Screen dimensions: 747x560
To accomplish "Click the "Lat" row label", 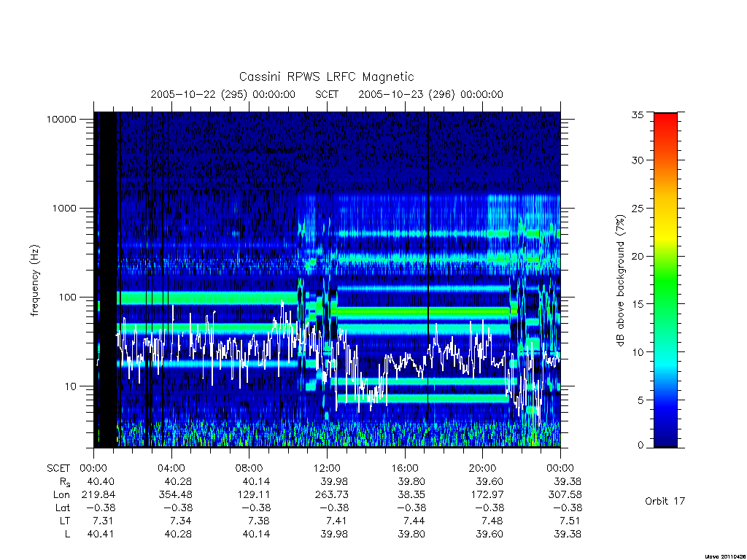I will [x=63, y=507].
